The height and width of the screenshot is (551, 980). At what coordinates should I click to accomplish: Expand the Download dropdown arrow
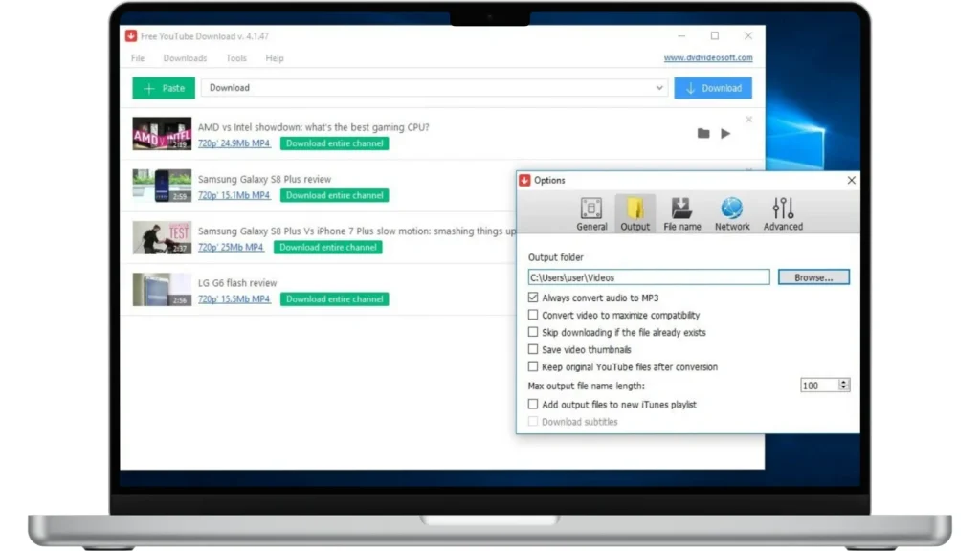pyautogui.click(x=659, y=88)
